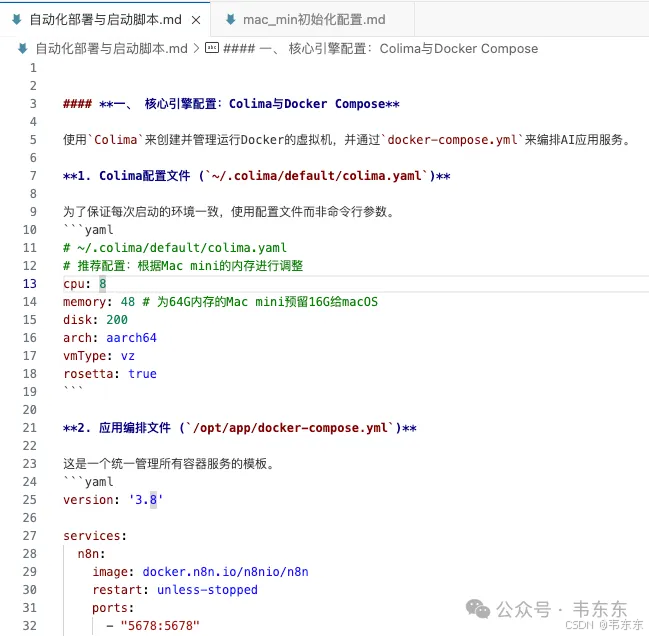Click port mapping "5678:5678"

(x=160, y=626)
